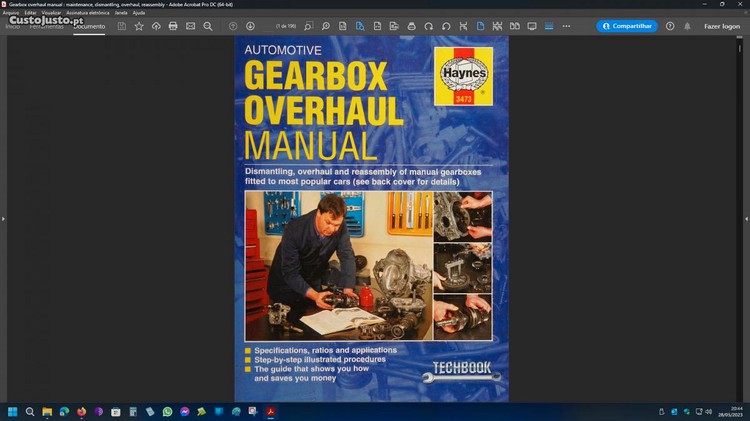
Task: Click the upload to cloud icon
Action: click(x=156, y=26)
